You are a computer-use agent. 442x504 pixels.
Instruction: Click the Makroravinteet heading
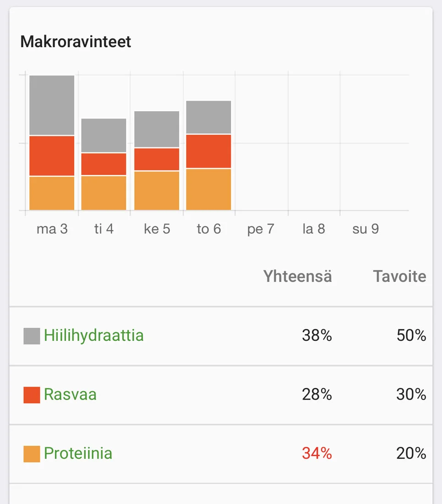[76, 42]
